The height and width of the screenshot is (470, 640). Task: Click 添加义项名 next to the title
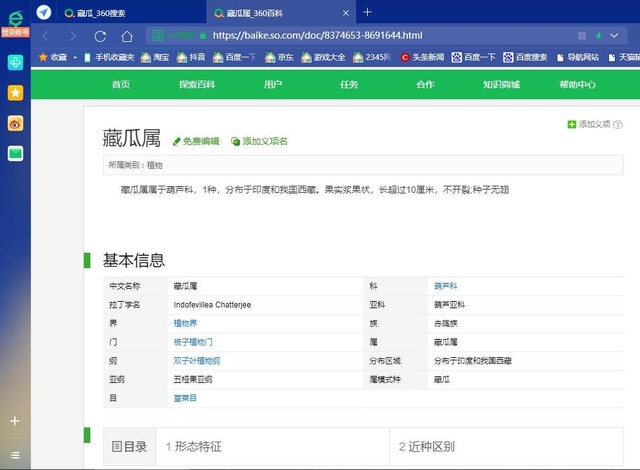[259, 142]
